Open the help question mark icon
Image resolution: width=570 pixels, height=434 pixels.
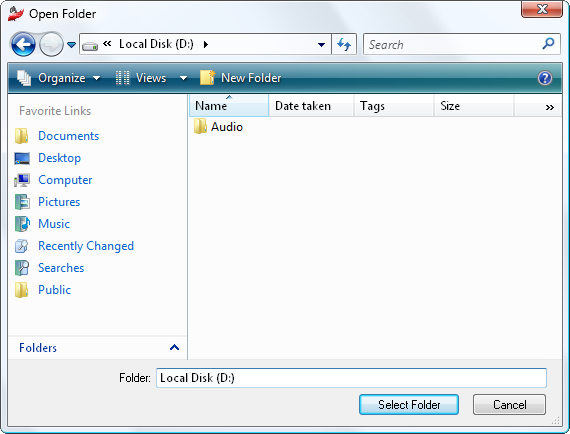(545, 78)
